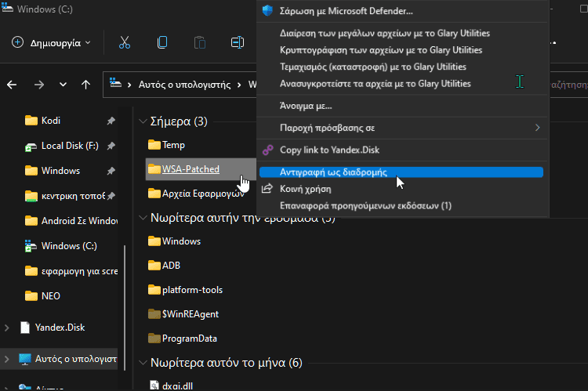Open the dxgi.dll file

click(x=179, y=385)
